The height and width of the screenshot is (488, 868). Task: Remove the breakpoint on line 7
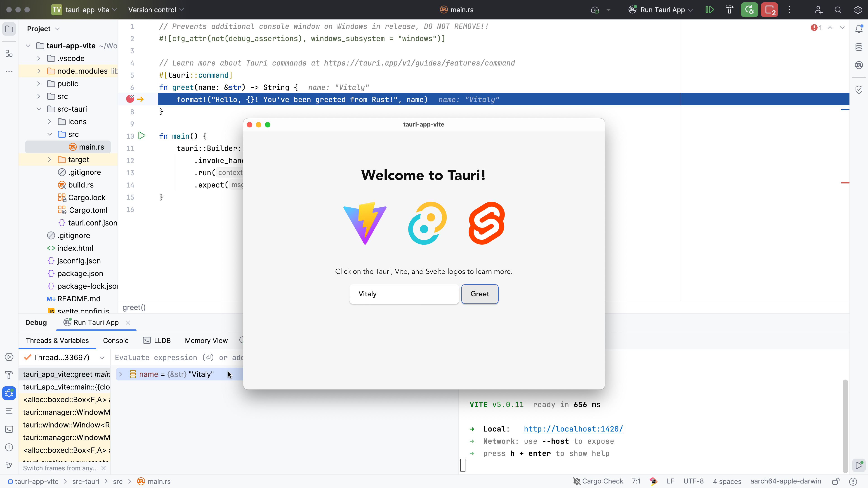130,99
